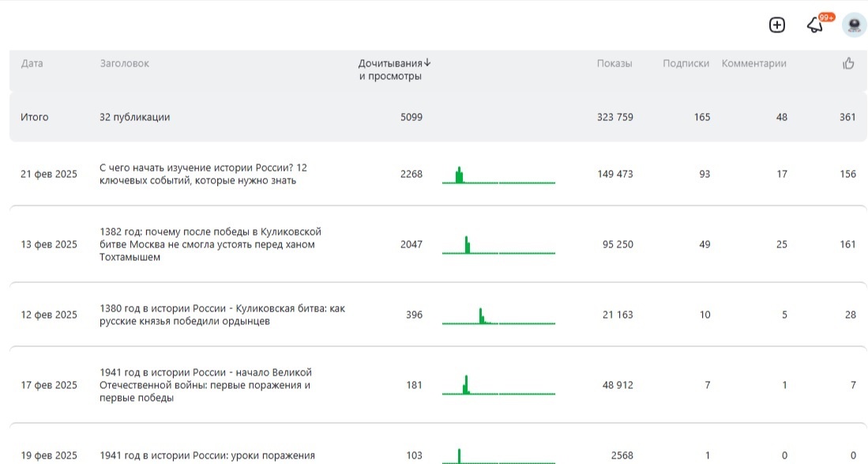Click likes value 161
This screenshot has height=464, width=868.
[x=847, y=244]
